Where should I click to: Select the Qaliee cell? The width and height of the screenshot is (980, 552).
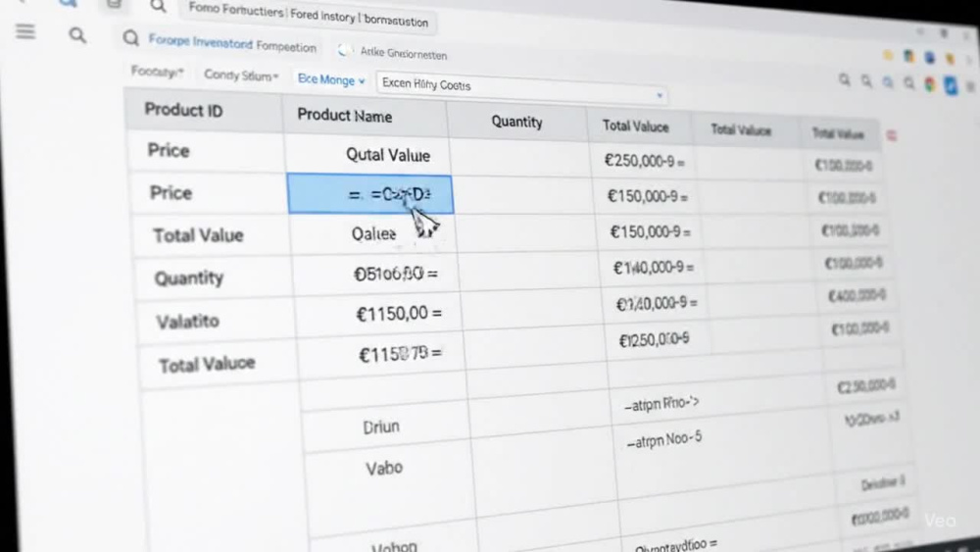pos(373,233)
